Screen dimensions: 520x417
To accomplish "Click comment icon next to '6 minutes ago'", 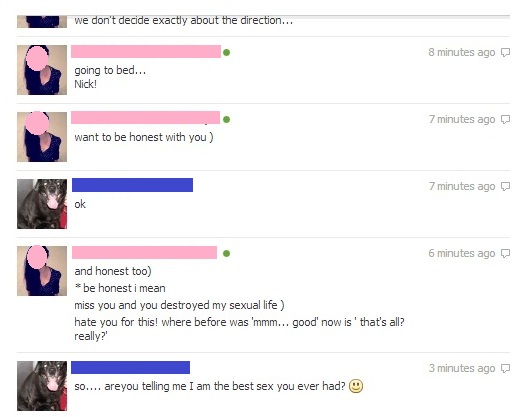I will (x=506, y=254).
